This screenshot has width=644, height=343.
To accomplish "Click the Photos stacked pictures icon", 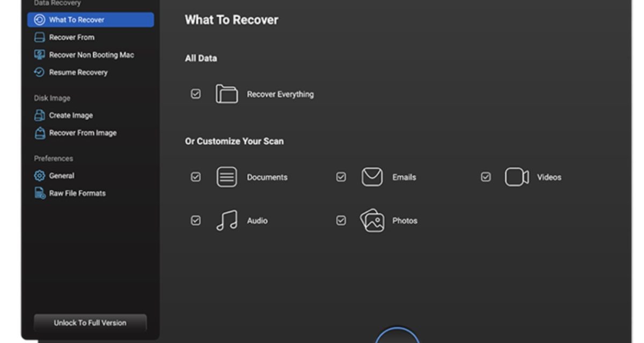I will (372, 220).
